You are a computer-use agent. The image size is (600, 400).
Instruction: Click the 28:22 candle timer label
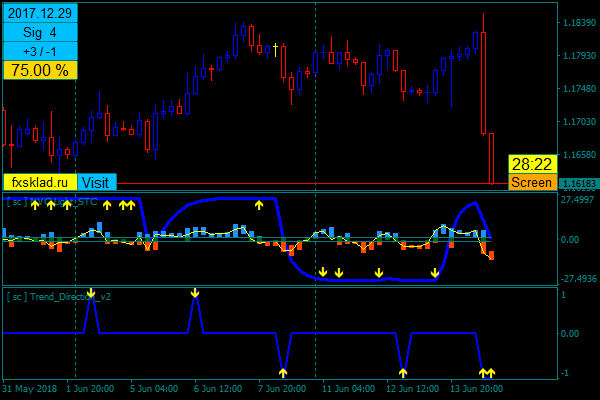tap(532, 164)
